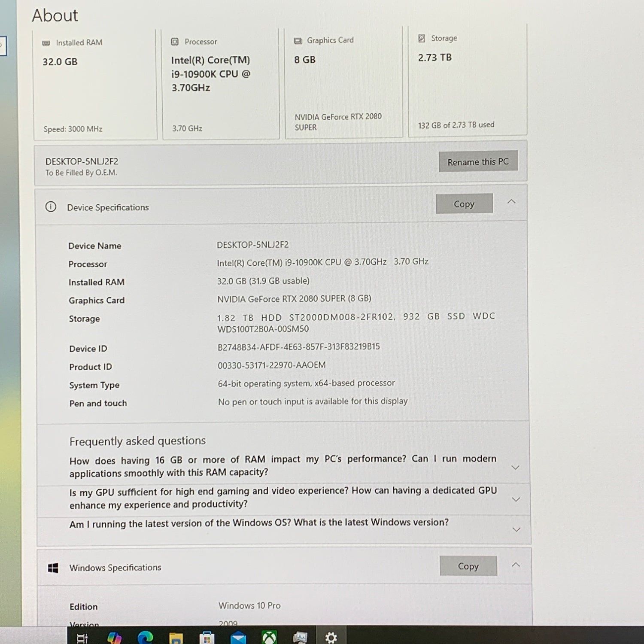Collapse the Windows Specifications section
Screen dimensions: 644x644
516,565
